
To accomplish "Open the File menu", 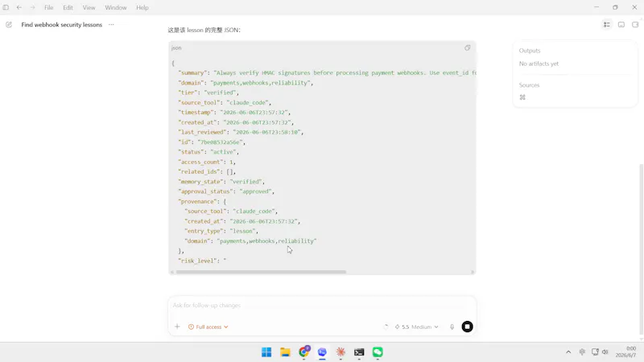I will pyautogui.click(x=49, y=7).
